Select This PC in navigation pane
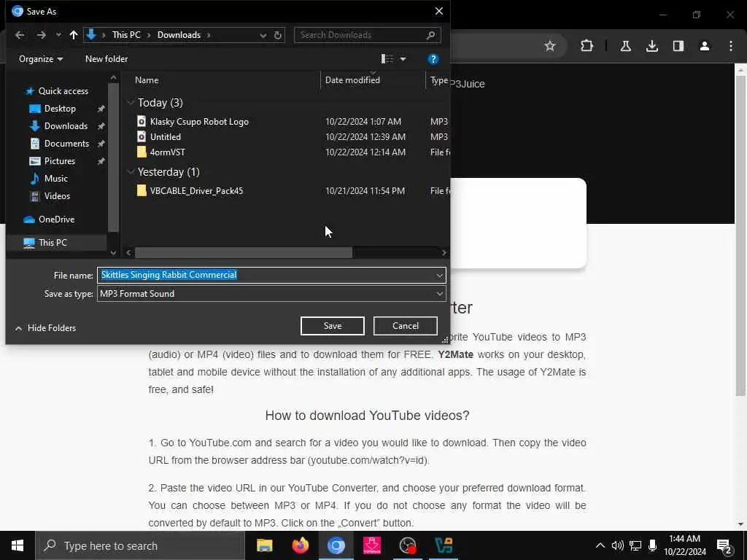Viewport: 747px width, 560px height. point(53,242)
